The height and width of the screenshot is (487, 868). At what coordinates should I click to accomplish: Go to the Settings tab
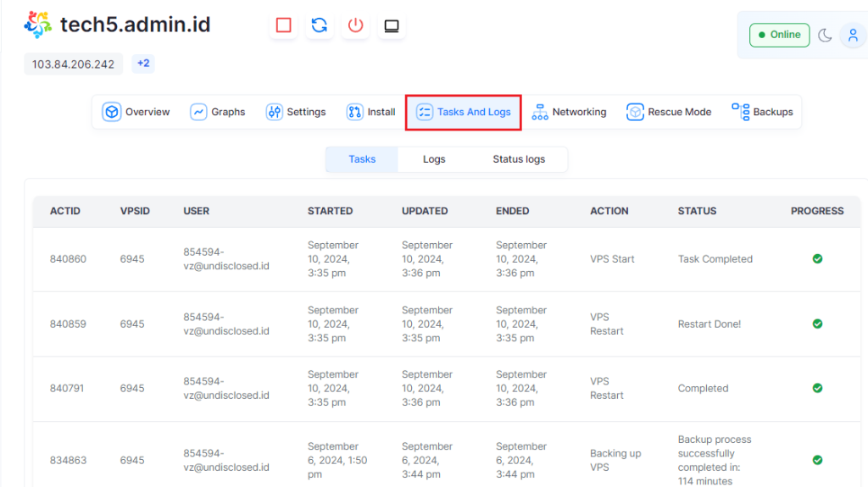[x=296, y=112]
